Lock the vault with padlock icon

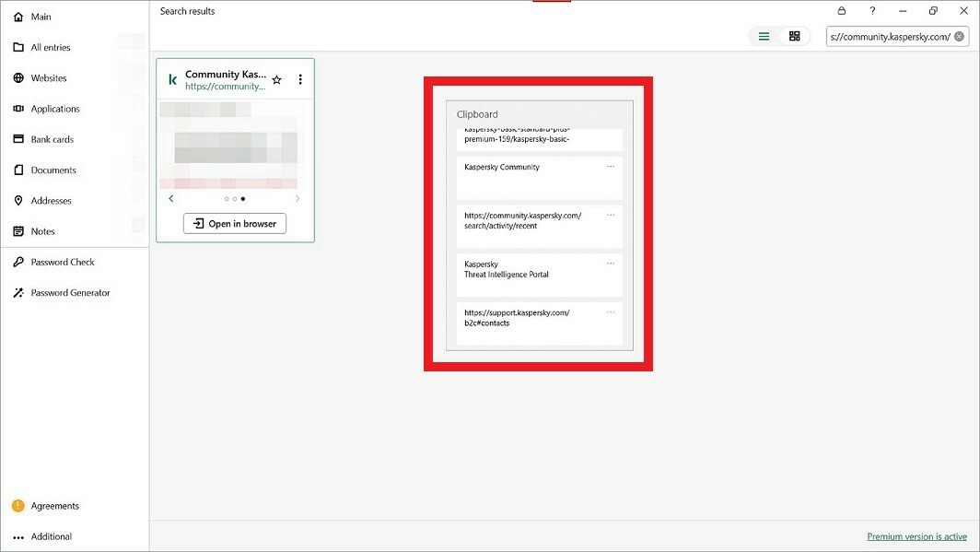point(842,11)
